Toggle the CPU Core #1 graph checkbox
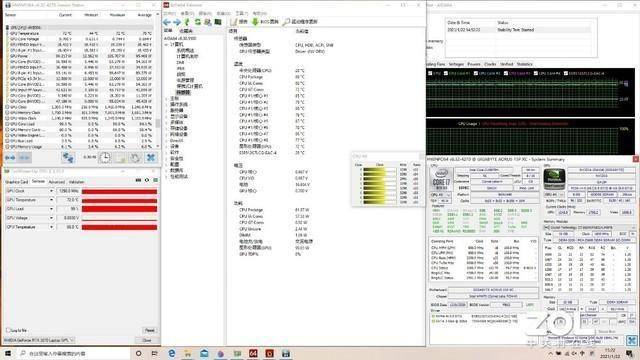Viewport: 640px width, 360px height. click(446, 73)
